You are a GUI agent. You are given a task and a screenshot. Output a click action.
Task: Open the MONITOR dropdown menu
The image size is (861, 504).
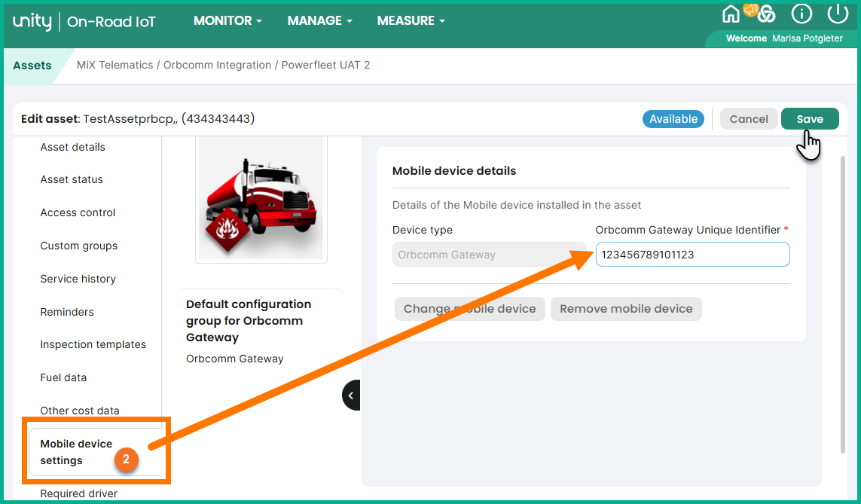tap(227, 21)
